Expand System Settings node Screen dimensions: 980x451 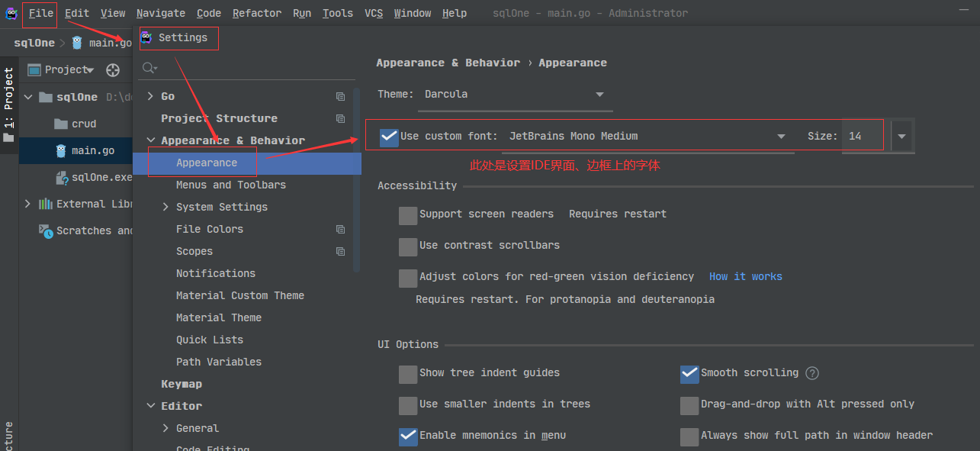point(165,208)
